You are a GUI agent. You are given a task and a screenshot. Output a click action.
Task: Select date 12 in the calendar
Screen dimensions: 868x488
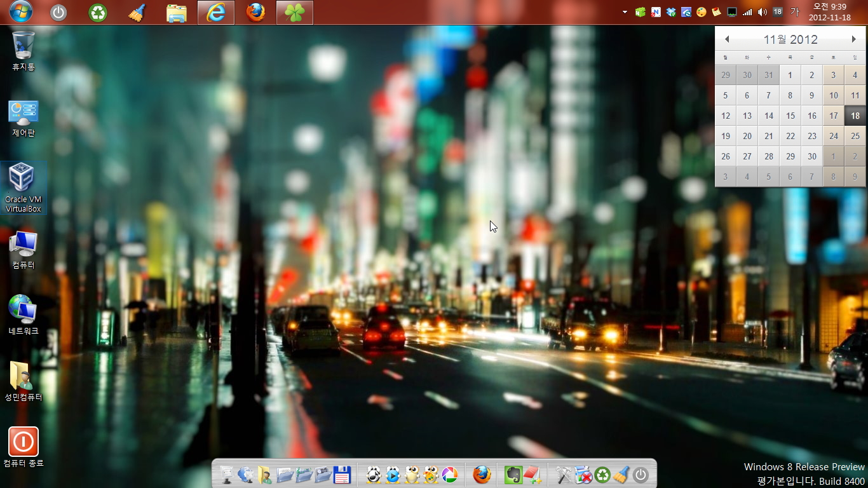[726, 116]
